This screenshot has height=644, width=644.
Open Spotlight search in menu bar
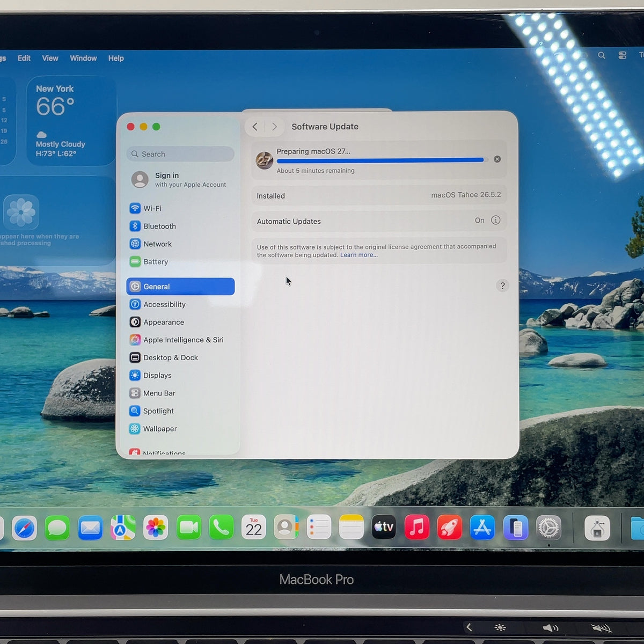tap(602, 55)
